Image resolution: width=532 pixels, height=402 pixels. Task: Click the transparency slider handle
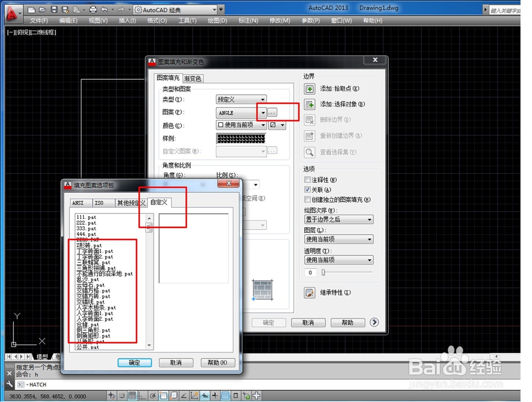[323, 272]
